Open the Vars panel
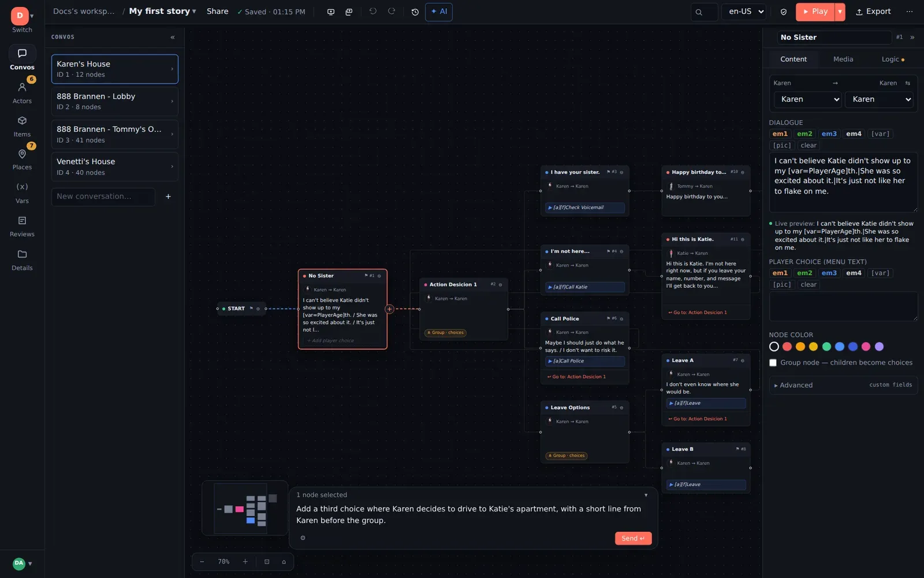This screenshot has width=924, height=578. pos(22,192)
